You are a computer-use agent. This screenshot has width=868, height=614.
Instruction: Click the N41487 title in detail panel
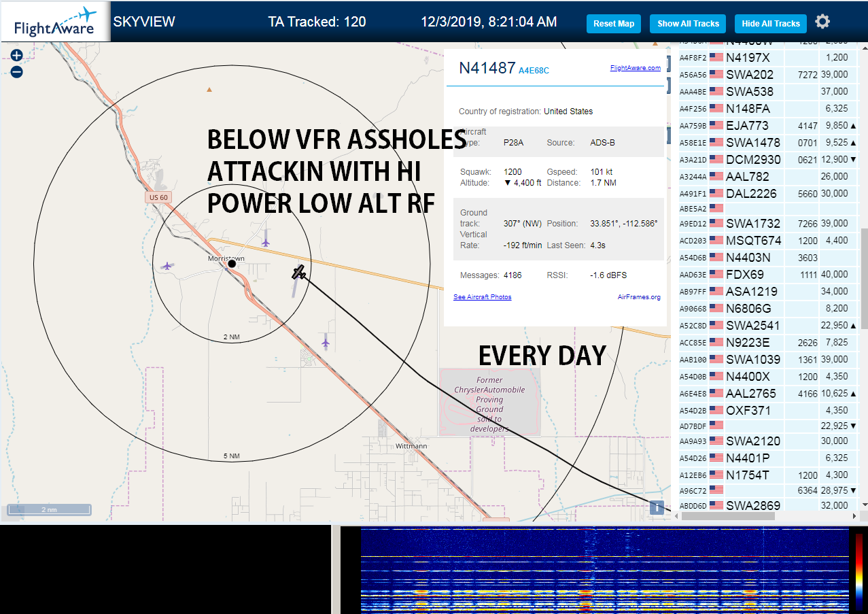487,67
